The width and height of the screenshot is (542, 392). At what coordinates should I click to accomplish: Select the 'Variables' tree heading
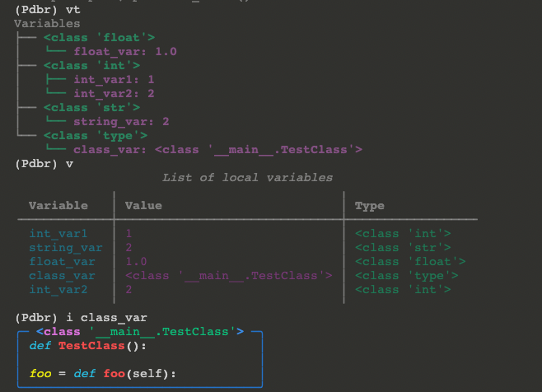(x=47, y=24)
